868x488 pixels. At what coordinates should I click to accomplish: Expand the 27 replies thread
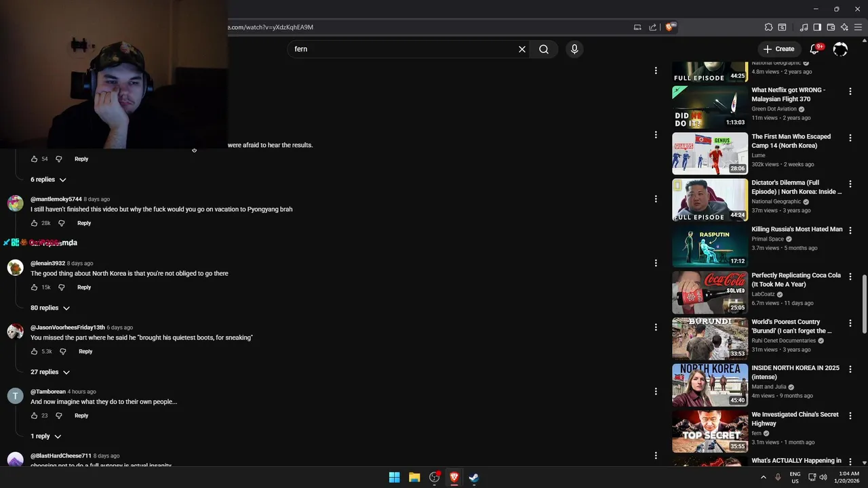click(50, 372)
